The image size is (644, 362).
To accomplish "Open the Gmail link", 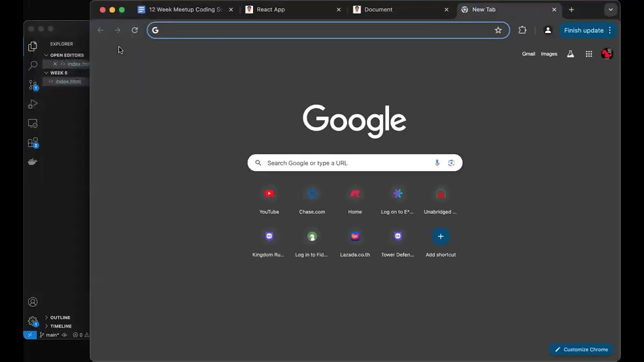I will coord(528,54).
